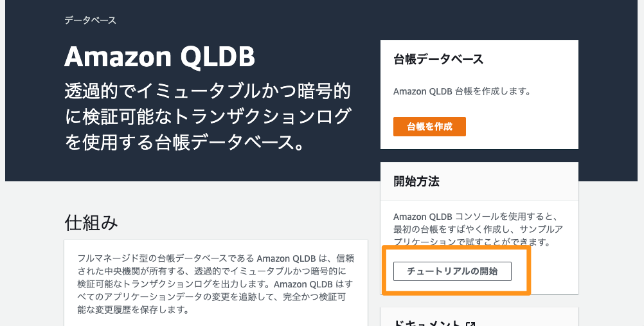Click the 'を使用する台帳データベース。' tagline line

(184, 142)
